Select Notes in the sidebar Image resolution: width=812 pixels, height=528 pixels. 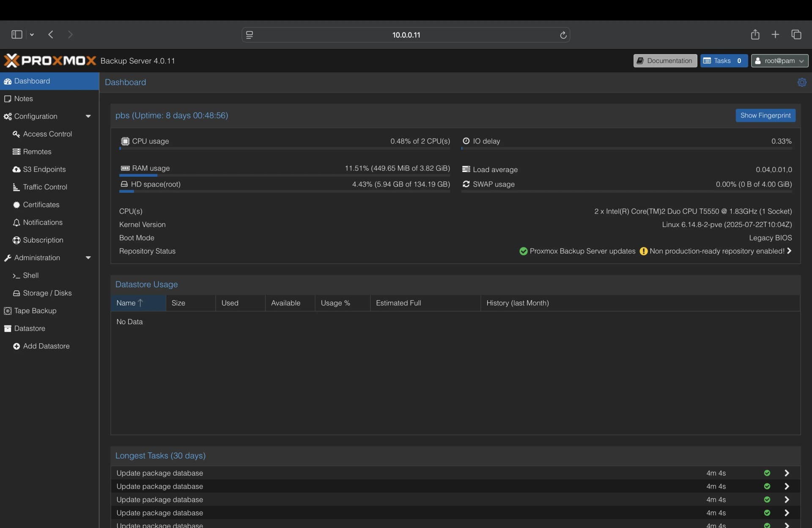(22, 98)
